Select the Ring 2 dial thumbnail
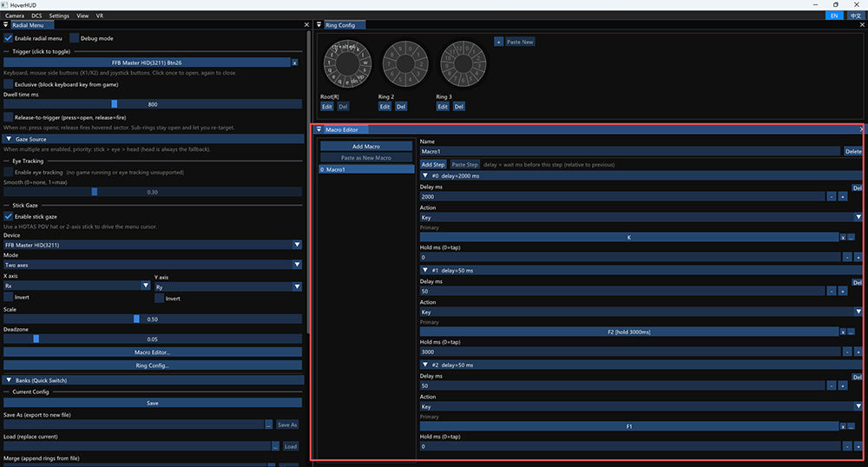The height and width of the screenshot is (467, 868). 405,63
